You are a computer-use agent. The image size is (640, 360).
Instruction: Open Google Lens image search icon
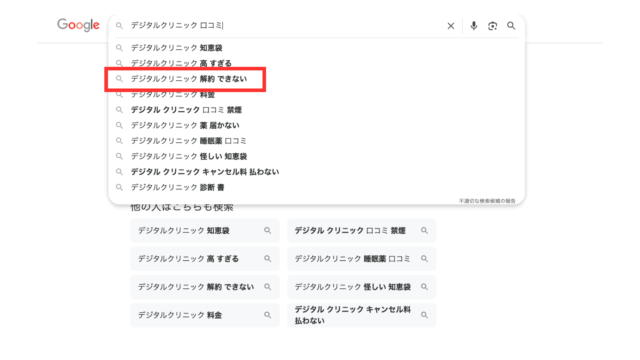[492, 26]
